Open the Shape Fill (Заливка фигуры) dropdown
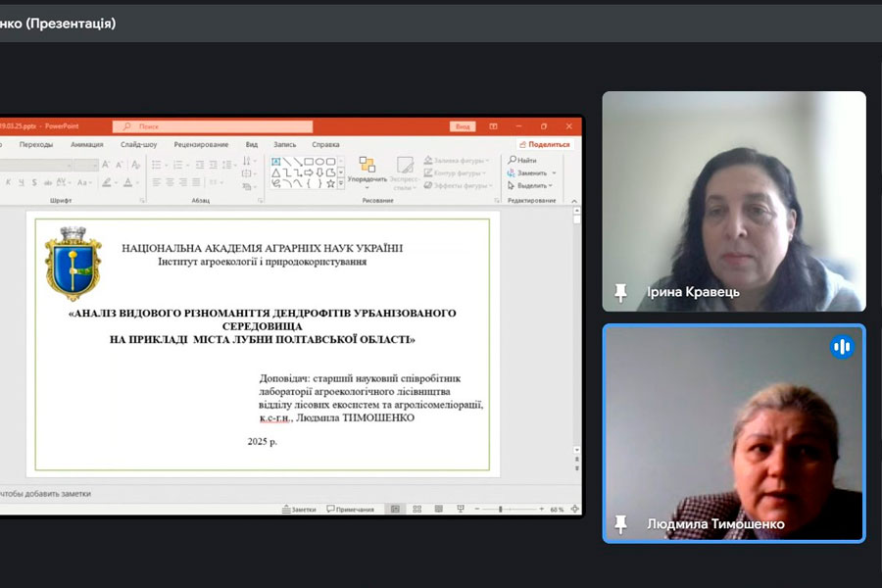 pyautogui.click(x=456, y=161)
